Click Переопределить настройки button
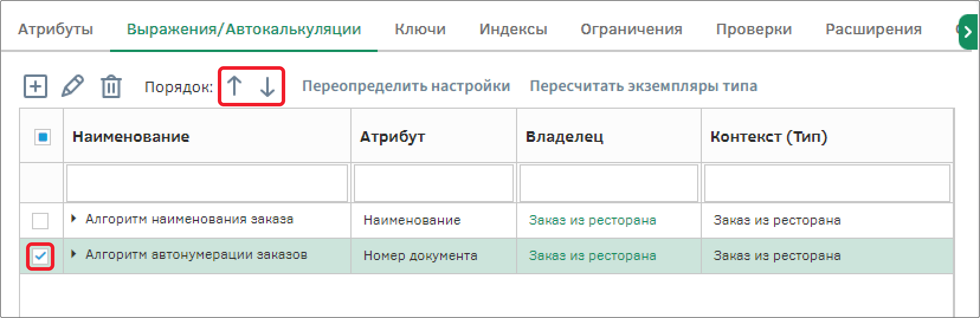Viewport: 980px width, 318px height. (406, 86)
